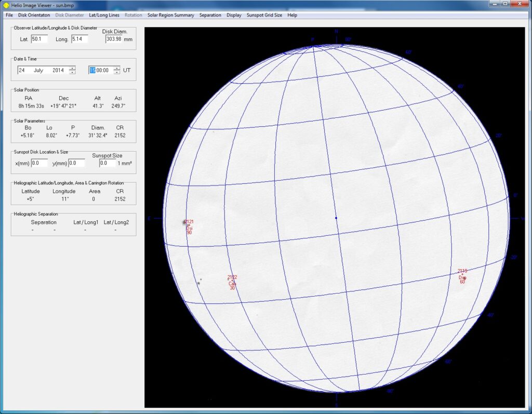The width and height of the screenshot is (532, 414).
Task: Click the Sunspot Size input field
Action: (107, 163)
